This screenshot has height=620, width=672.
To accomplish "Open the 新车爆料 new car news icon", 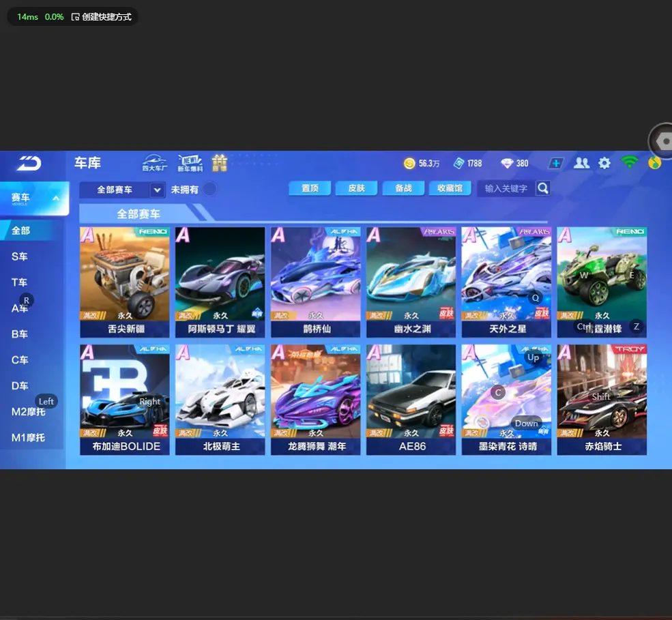I will click(190, 163).
